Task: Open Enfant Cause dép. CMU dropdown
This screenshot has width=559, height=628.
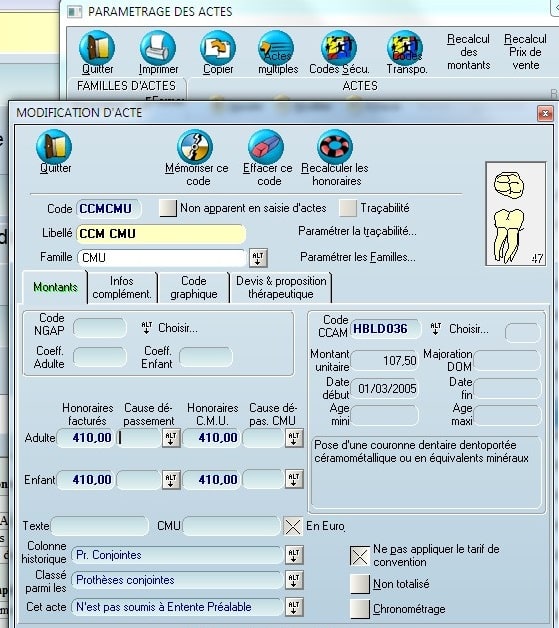Action: coord(294,479)
